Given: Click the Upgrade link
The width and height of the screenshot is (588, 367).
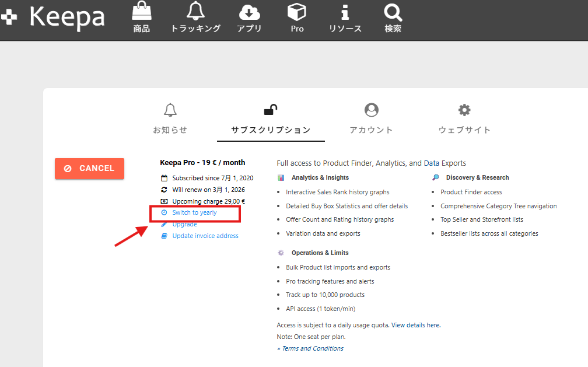Looking at the screenshot, I should pos(184,225).
